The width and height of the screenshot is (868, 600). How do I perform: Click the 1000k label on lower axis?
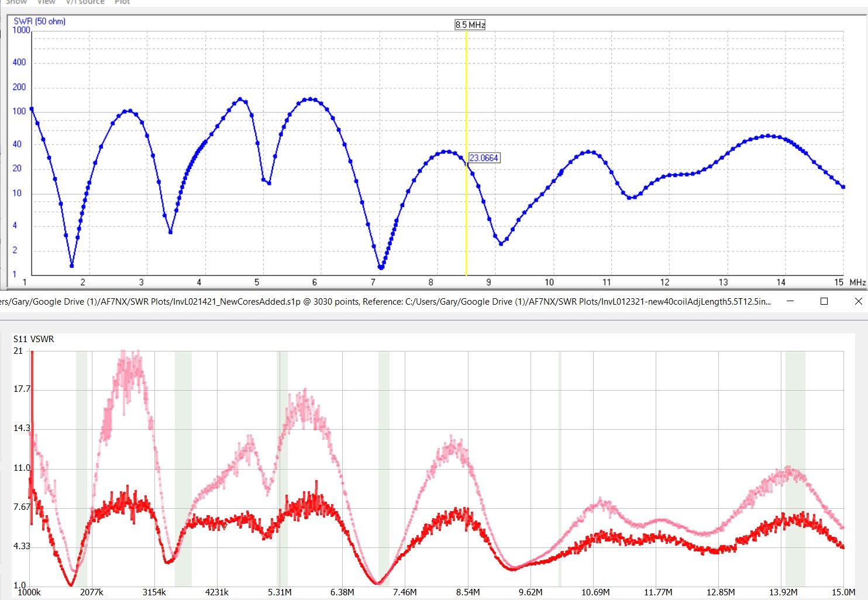[29, 592]
